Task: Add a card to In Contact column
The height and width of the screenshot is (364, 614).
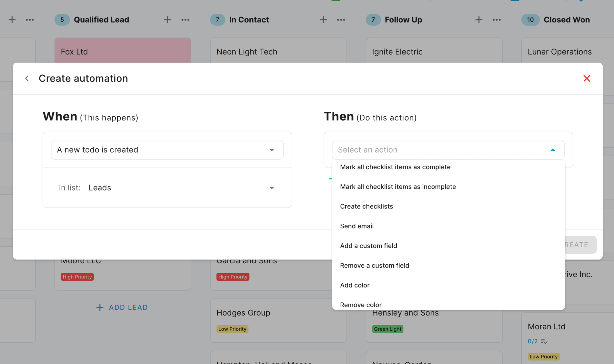Action: tap(323, 20)
